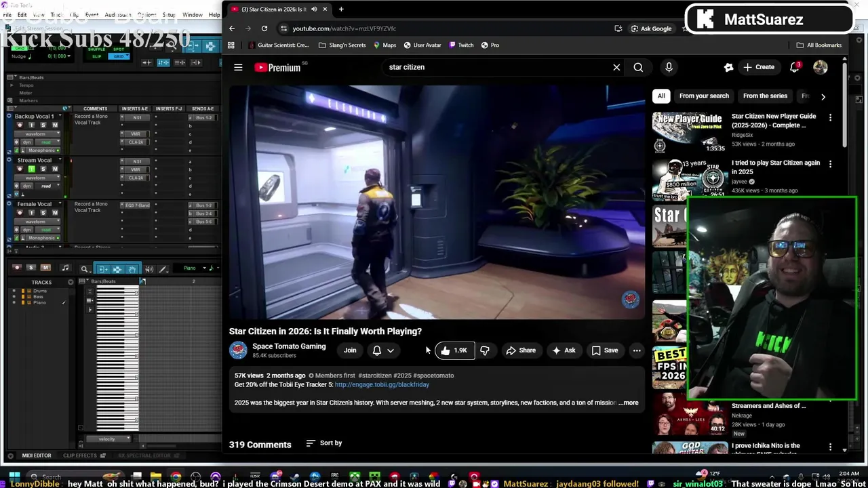The image size is (868, 488).
Task: Mute the Backup Vocal 1 track
Action: (55, 125)
